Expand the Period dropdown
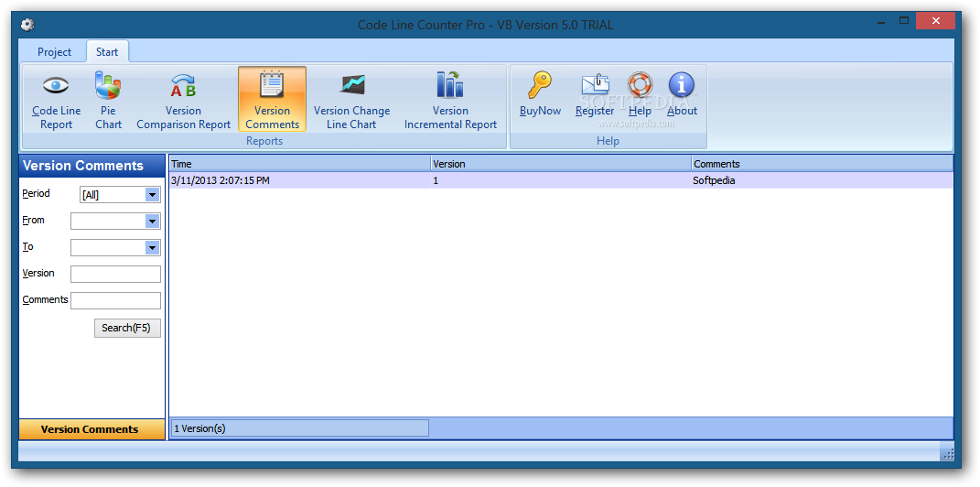This screenshot has width=980, height=487. coord(152,195)
